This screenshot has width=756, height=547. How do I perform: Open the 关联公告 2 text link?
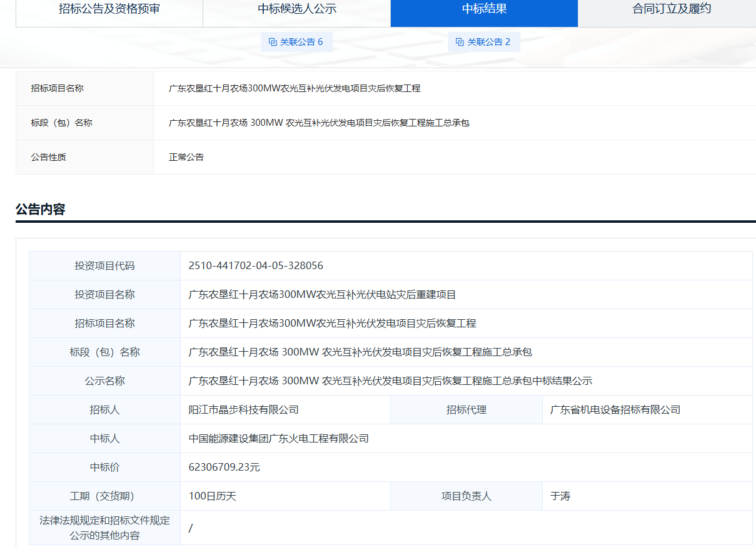[x=489, y=42]
